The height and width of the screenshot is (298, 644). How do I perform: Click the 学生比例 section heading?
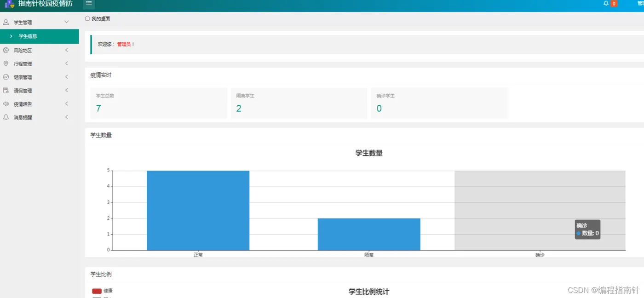[x=101, y=274]
